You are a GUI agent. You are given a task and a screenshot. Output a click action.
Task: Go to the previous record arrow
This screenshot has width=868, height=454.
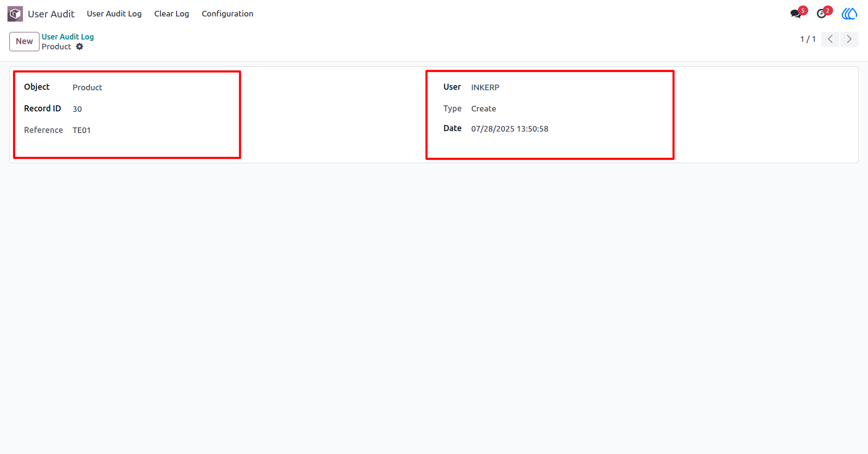pos(830,39)
